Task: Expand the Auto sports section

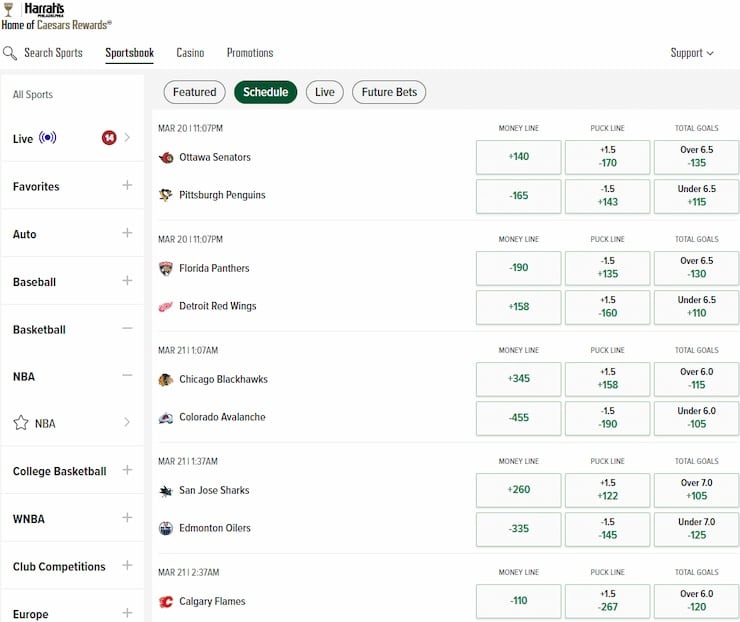Action: pos(127,233)
